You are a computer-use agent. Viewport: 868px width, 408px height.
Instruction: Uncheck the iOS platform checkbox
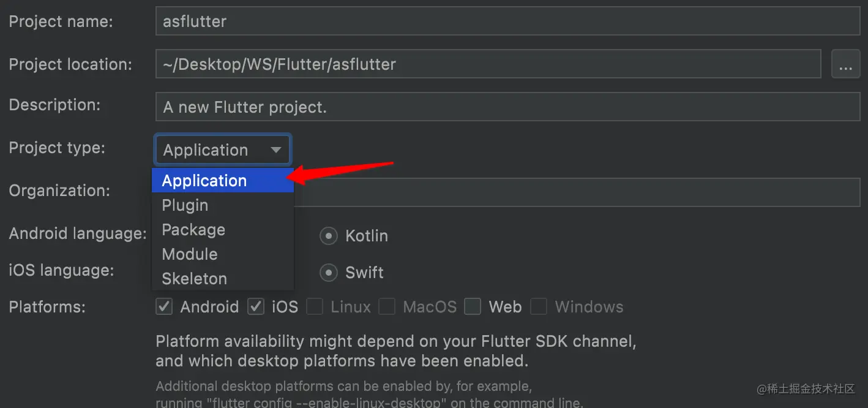tap(256, 307)
